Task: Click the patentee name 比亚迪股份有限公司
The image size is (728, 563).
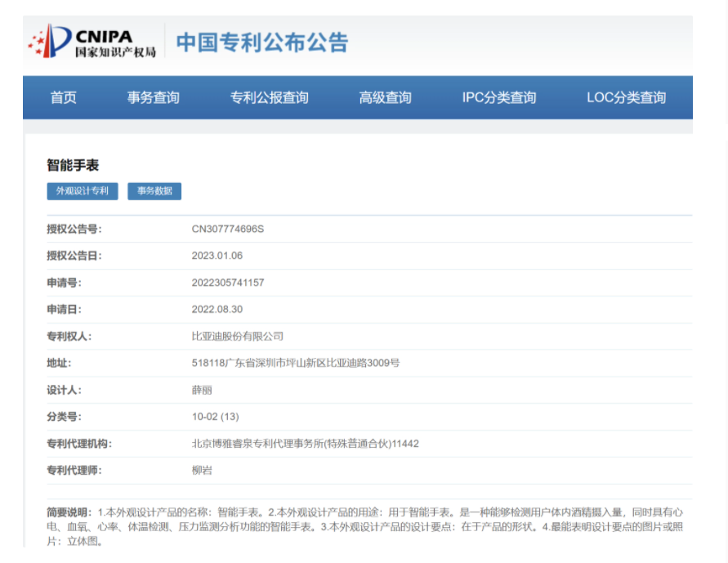Action: [x=237, y=336]
